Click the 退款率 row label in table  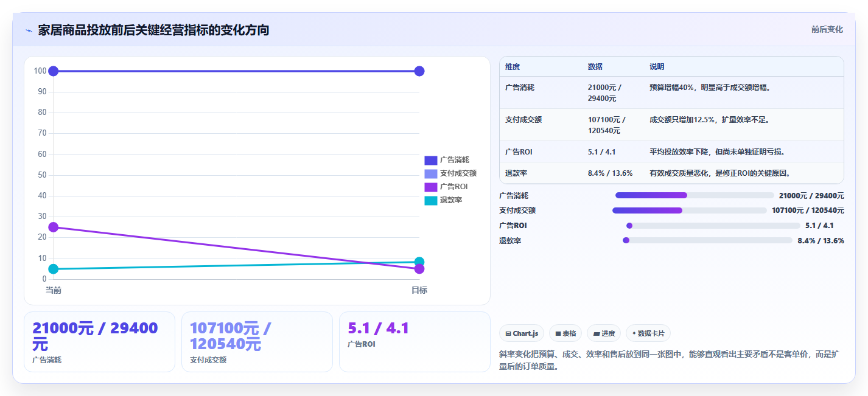[x=516, y=173]
